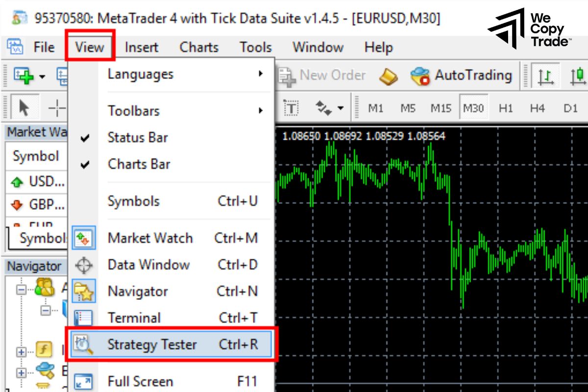Collapse the Accounts node in Navigator
Screen dimensions: 588x392
(x=21, y=289)
